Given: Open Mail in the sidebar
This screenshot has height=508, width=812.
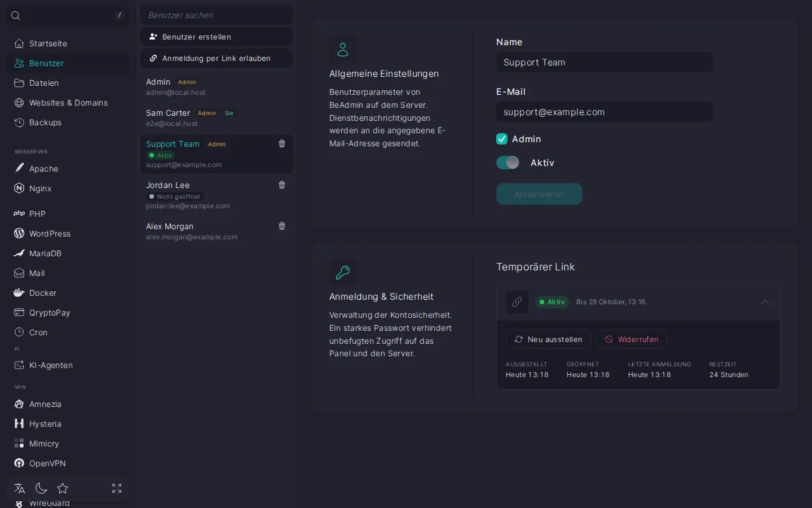Looking at the screenshot, I should click(x=68, y=273).
